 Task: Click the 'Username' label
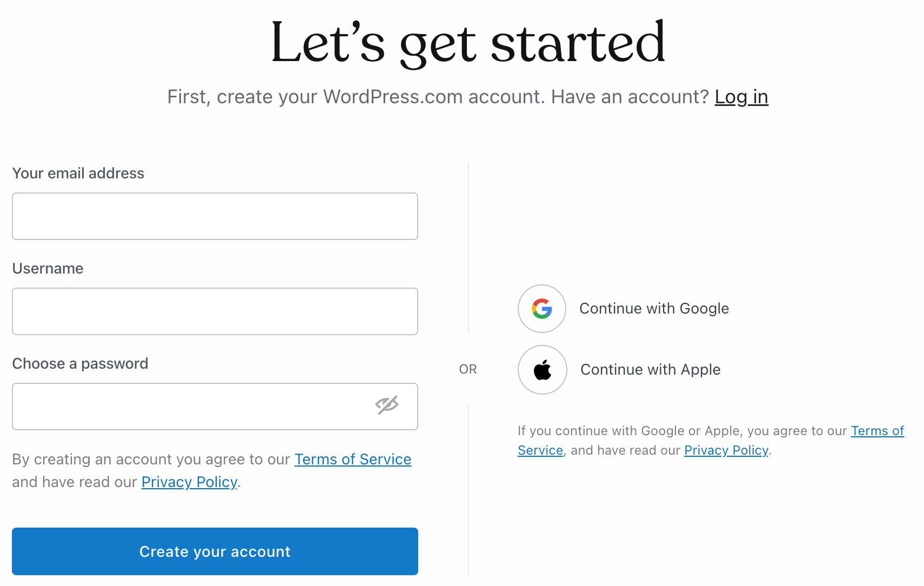point(48,269)
